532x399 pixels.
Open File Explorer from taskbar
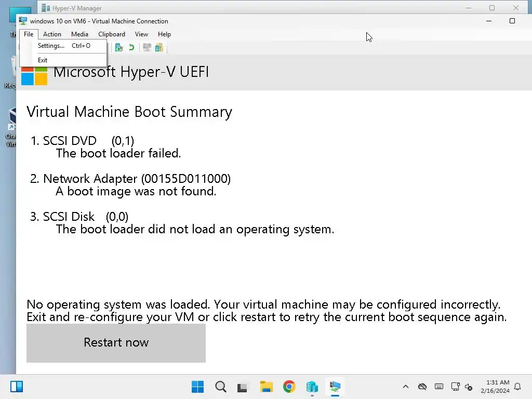267,387
